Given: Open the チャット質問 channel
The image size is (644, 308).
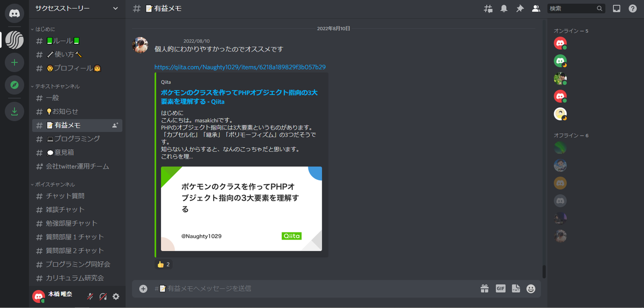Looking at the screenshot, I should tap(77, 196).
